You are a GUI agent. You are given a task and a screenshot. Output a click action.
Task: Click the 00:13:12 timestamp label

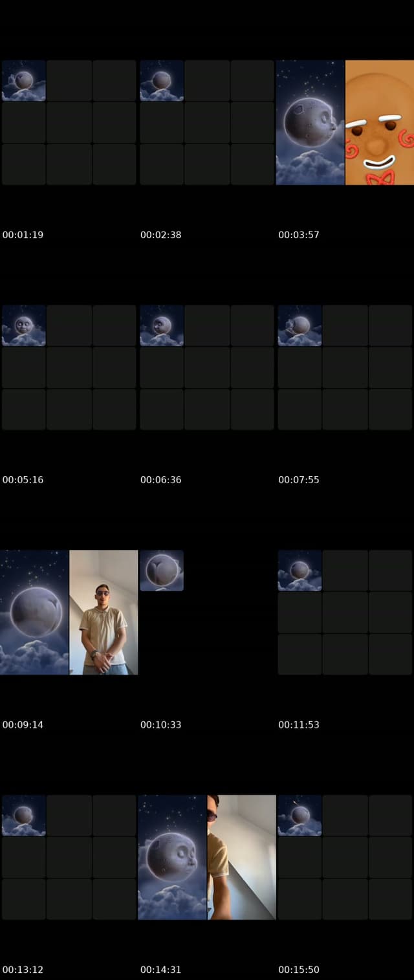[x=23, y=970]
